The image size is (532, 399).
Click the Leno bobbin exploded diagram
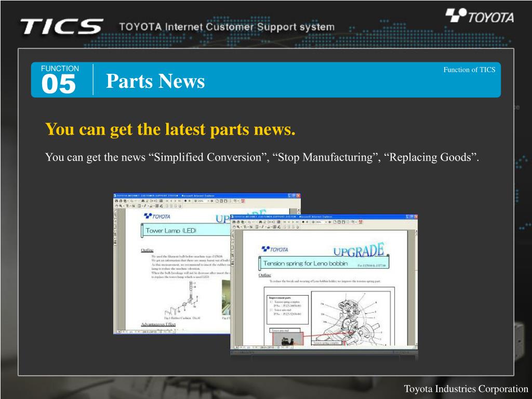point(351,318)
